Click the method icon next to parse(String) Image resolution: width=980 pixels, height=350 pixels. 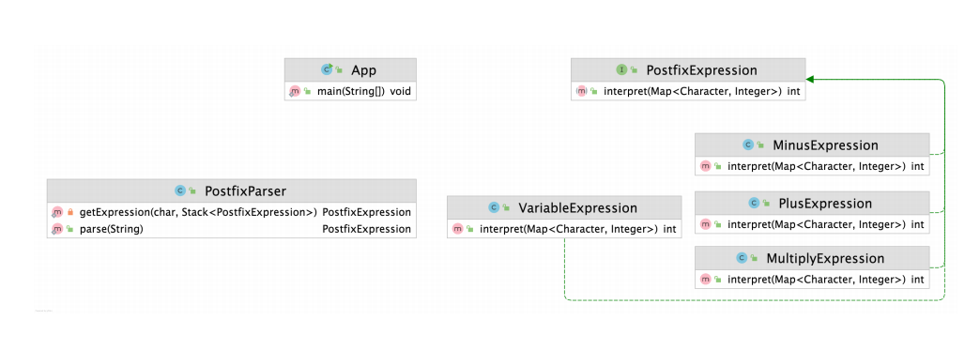(57, 229)
